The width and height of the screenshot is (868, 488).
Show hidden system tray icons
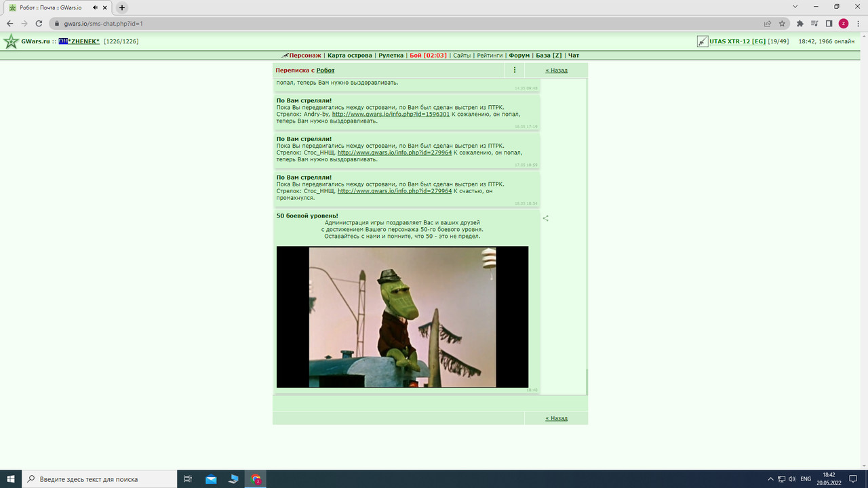click(770, 479)
